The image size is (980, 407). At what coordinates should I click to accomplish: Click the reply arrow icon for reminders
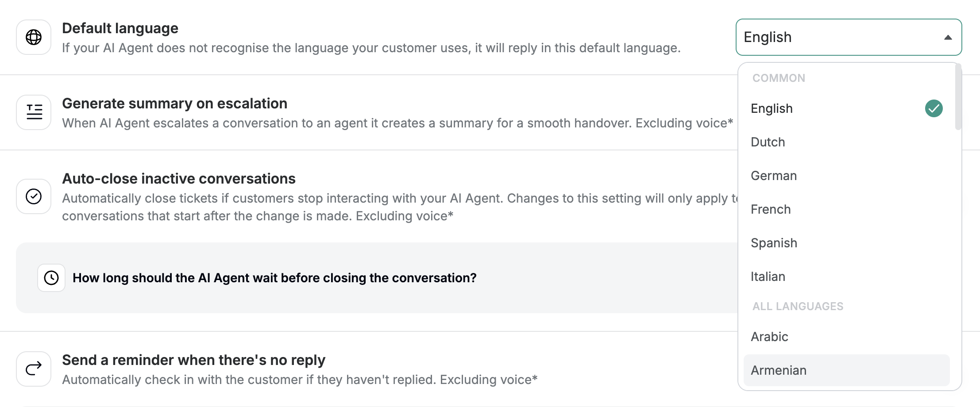34,369
